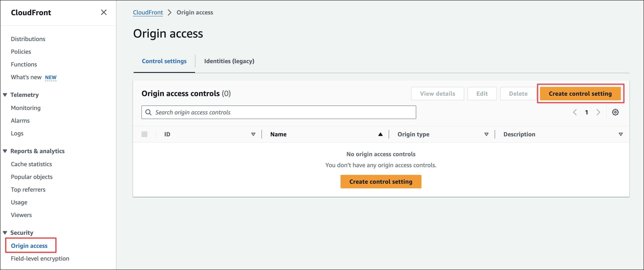Go to next page arrow
This screenshot has height=270, width=644.
point(598,112)
